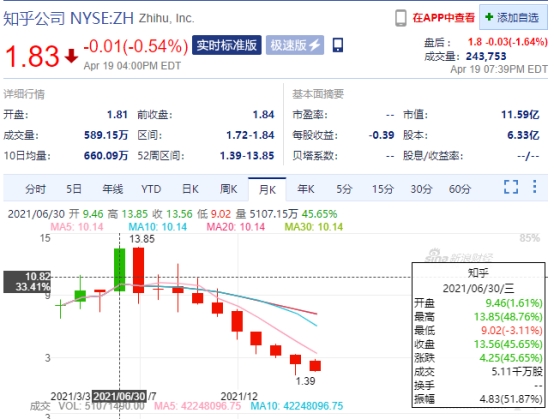The image size is (554, 420).
Task: Select the 月K tab
Action: [267, 190]
